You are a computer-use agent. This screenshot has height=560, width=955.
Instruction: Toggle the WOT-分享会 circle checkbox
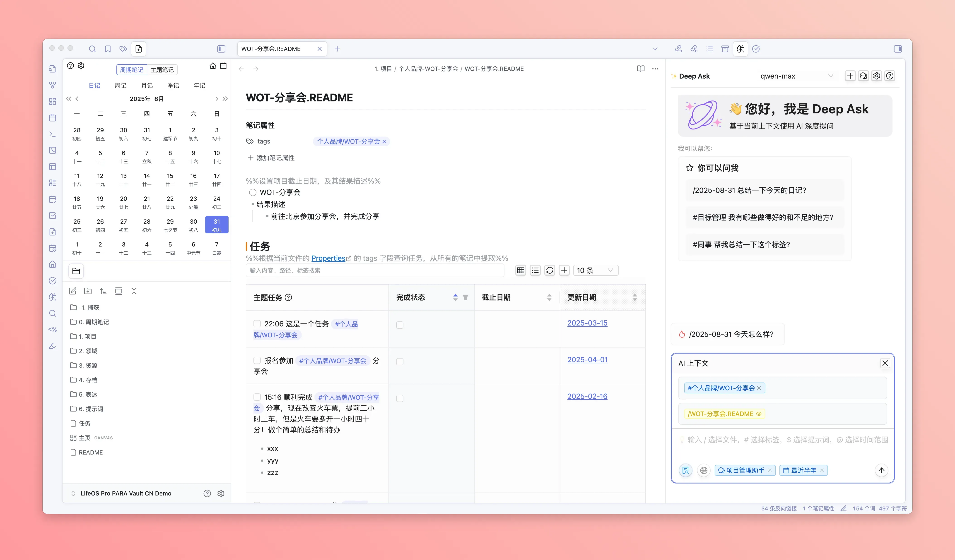click(x=253, y=192)
